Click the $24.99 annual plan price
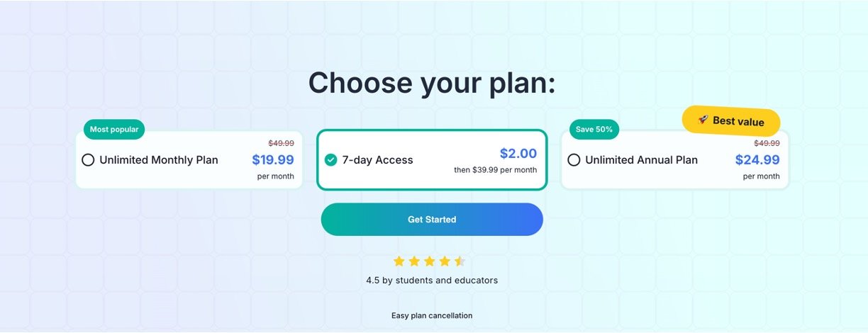This screenshot has width=868, height=333. [757, 160]
